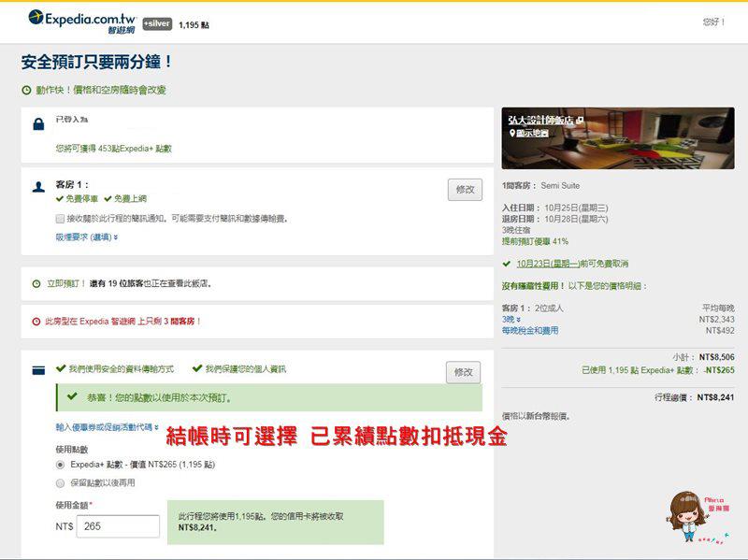
Task: Click the Semi Suite room type text
Action: (x=560, y=185)
